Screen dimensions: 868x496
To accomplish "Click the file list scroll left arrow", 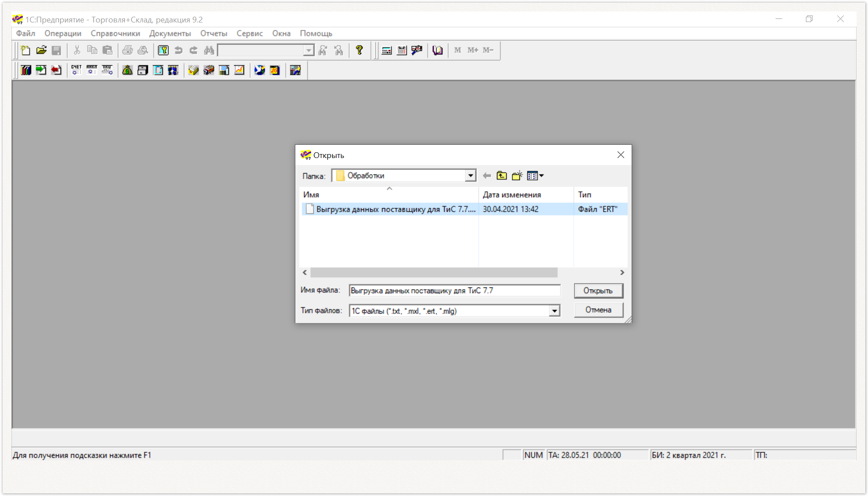I will pos(305,272).
